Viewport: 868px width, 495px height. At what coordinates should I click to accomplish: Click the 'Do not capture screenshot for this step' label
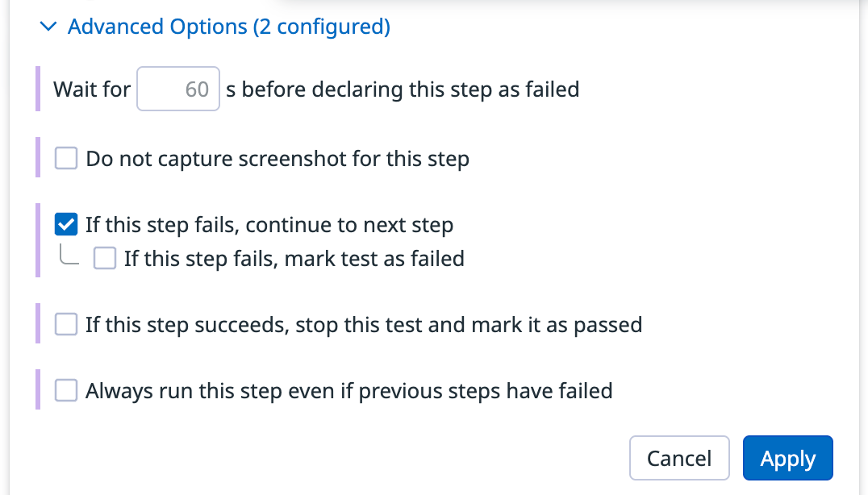pyautogui.click(x=278, y=159)
